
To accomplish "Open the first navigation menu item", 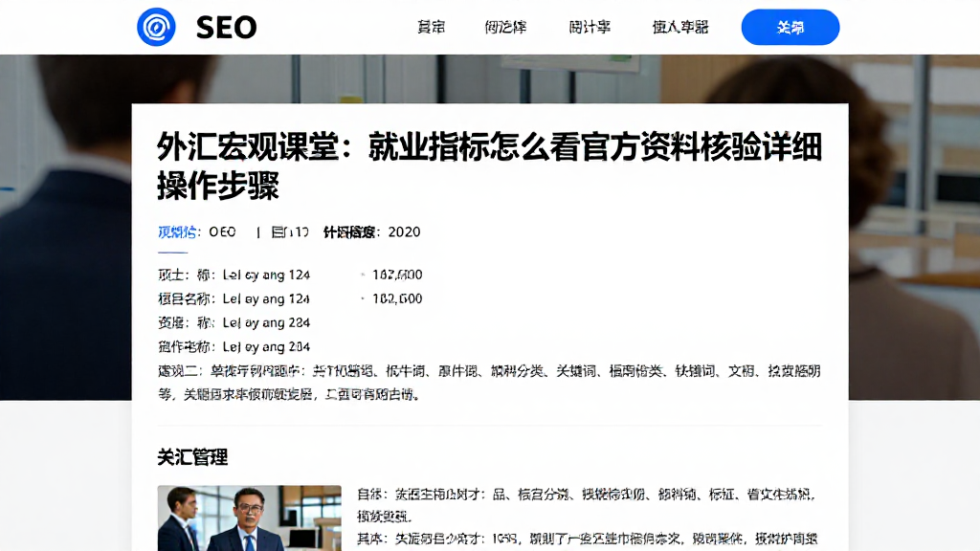I will [432, 27].
